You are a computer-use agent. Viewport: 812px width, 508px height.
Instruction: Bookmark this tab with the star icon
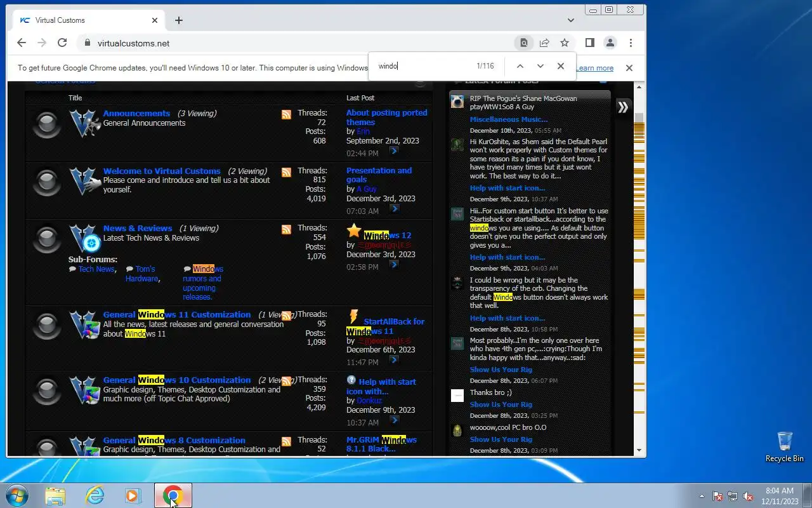coord(565,43)
